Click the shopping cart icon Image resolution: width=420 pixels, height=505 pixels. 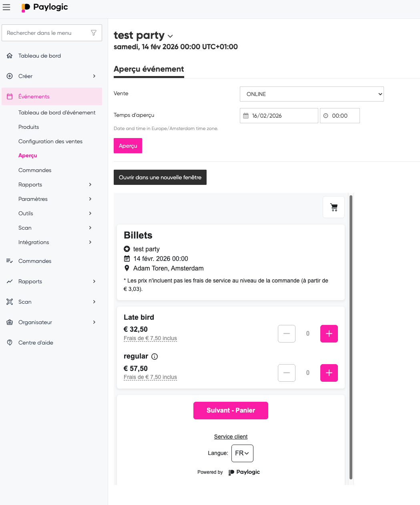[334, 207]
